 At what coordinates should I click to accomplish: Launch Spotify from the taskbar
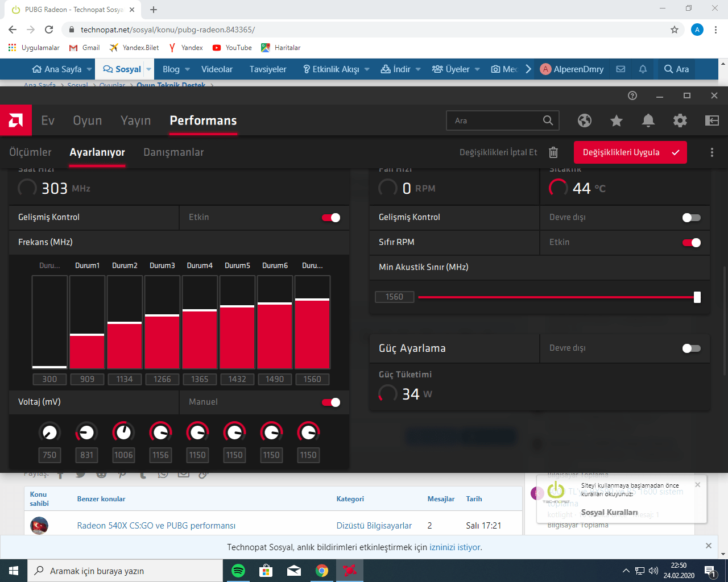238,571
